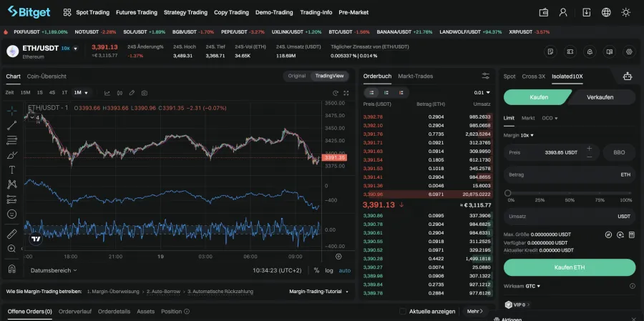Select the crosshair cursor tool

(12, 111)
